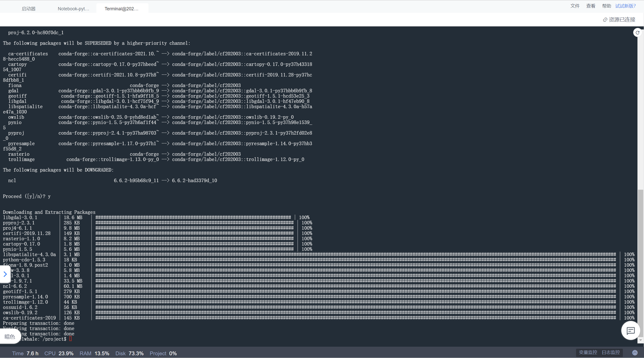Select the Terminal@202… tab
644x358 pixels.
pos(122,9)
